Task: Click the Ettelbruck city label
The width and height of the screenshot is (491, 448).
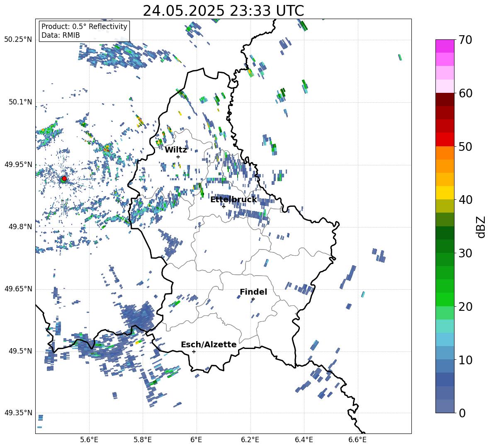Action: [233, 200]
